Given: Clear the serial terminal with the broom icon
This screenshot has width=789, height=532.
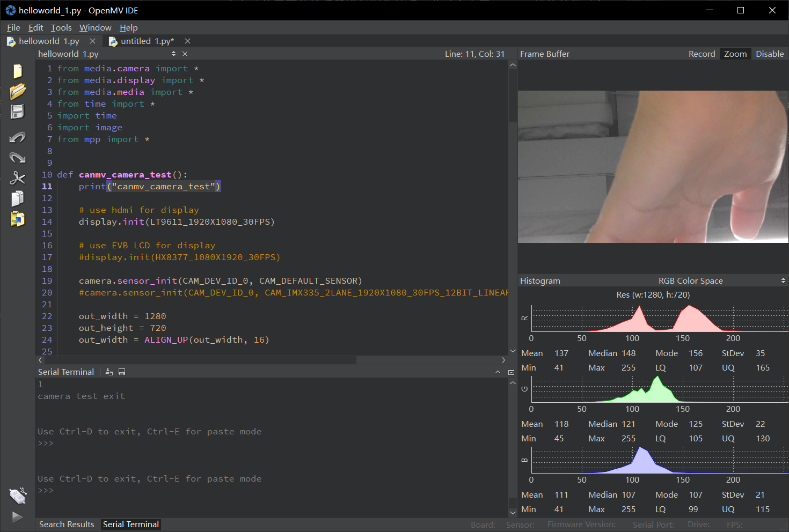Looking at the screenshot, I should point(109,372).
